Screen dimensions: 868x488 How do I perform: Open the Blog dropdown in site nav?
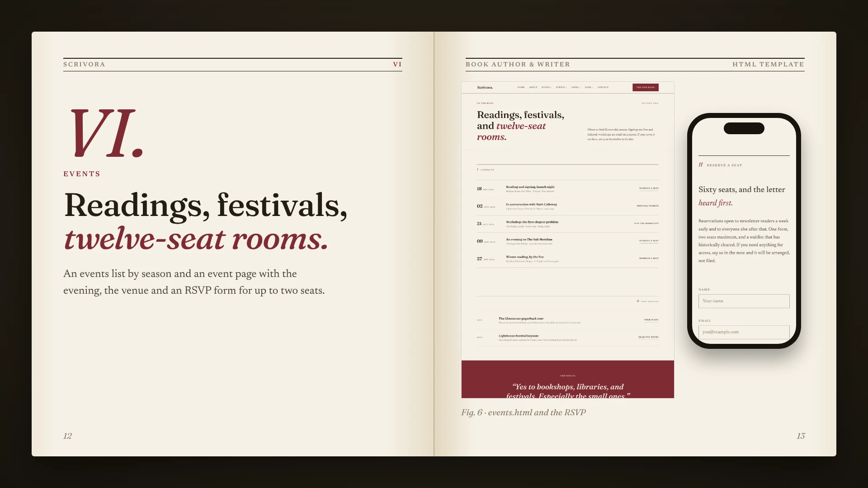click(x=589, y=87)
